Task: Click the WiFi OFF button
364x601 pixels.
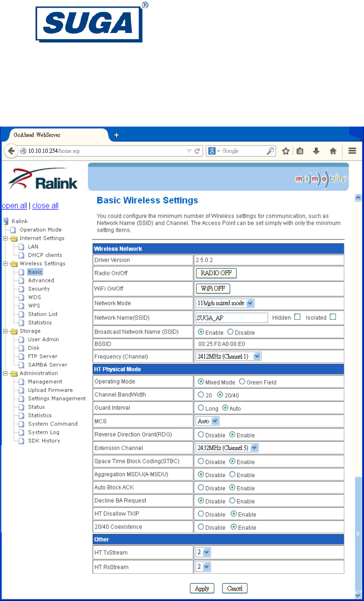Action: click(213, 288)
